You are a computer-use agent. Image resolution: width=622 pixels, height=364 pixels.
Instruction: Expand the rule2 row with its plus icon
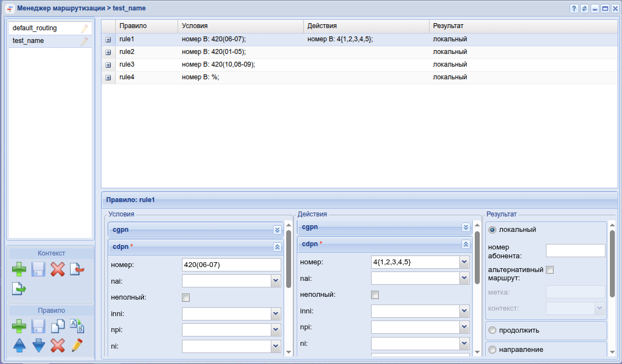pos(108,52)
